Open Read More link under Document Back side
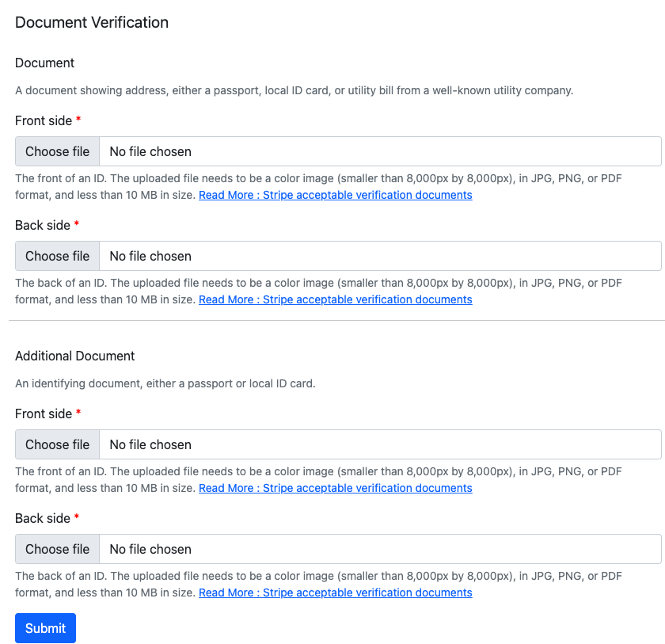Viewport: 665px width, 644px height. (335, 299)
